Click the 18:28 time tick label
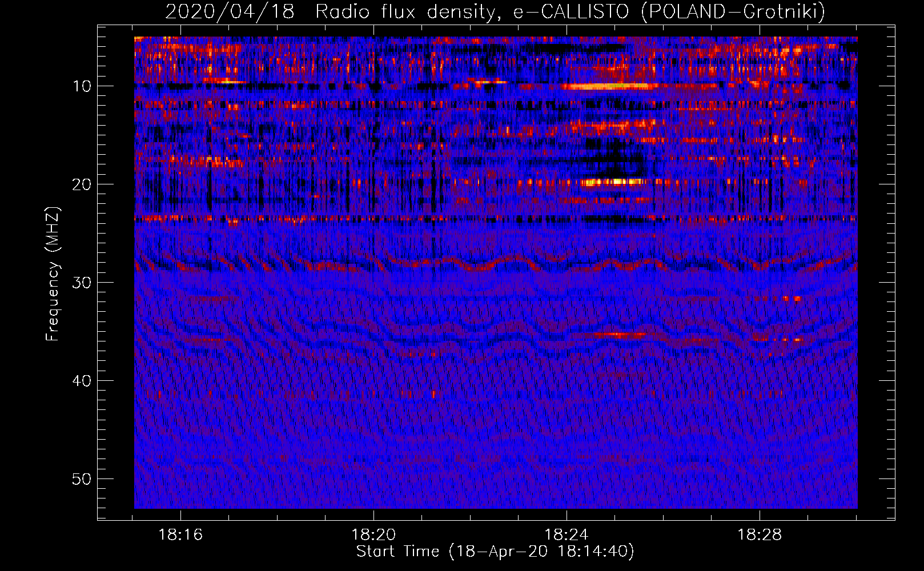Image resolution: width=924 pixels, height=571 pixels. (760, 535)
